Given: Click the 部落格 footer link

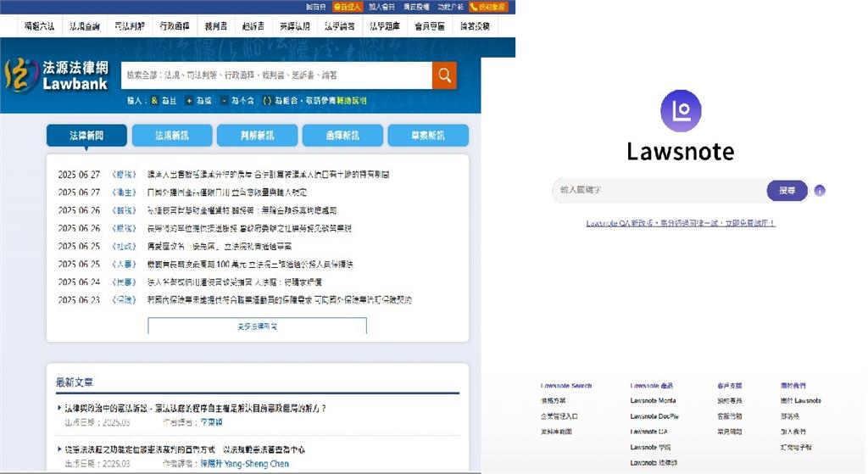Looking at the screenshot, I should click(x=790, y=415).
